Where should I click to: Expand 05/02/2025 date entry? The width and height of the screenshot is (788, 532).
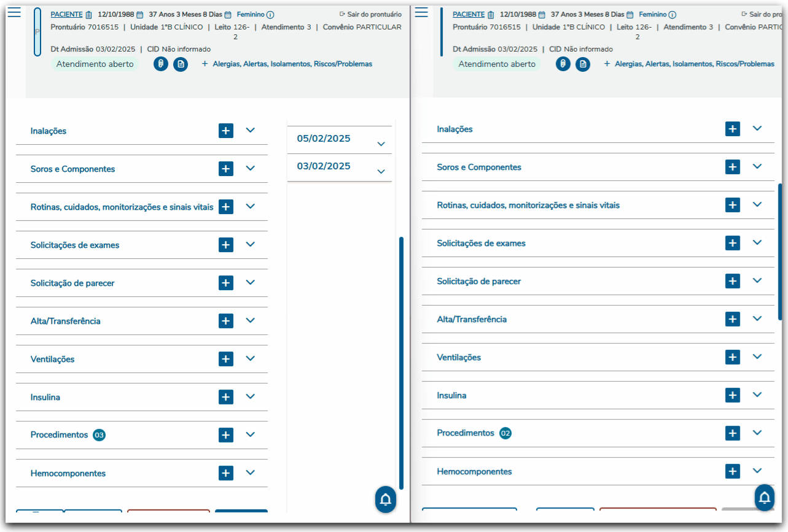pyautogui.click(x=381, y=144)
